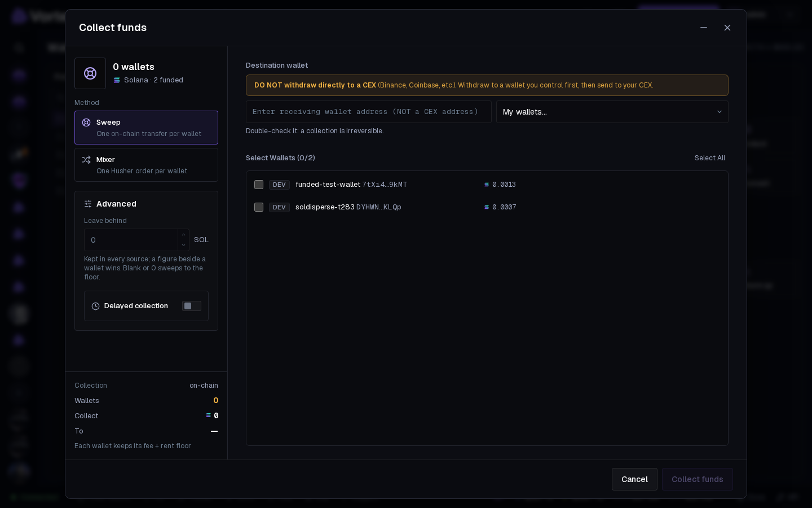Focus the Leave behind SOL field
The height and width of the screenshot is (508, 812).
[131, 240]
